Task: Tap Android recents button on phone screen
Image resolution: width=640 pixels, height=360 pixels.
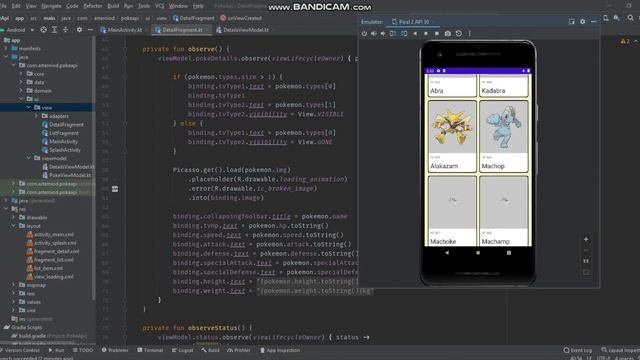Action: 509,253
